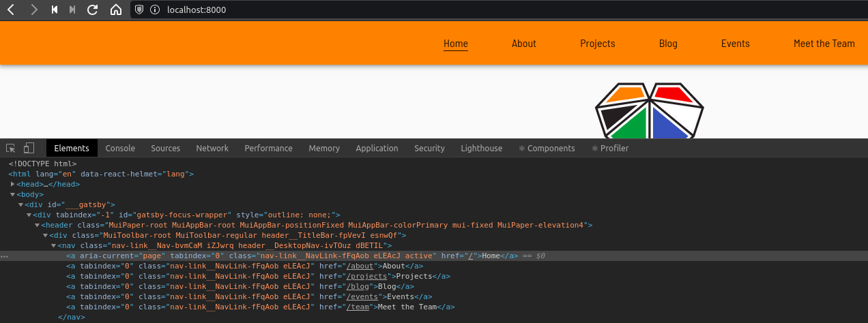Select the <!DOCTYPE html> line
The height and width of the screenshot is (323, 868).
(42, 164)
